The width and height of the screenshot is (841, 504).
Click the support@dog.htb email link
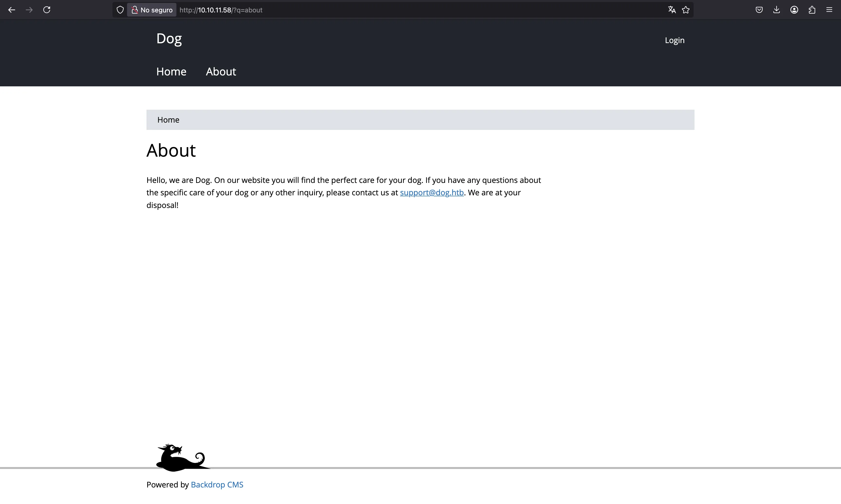[x=432, y=193]
